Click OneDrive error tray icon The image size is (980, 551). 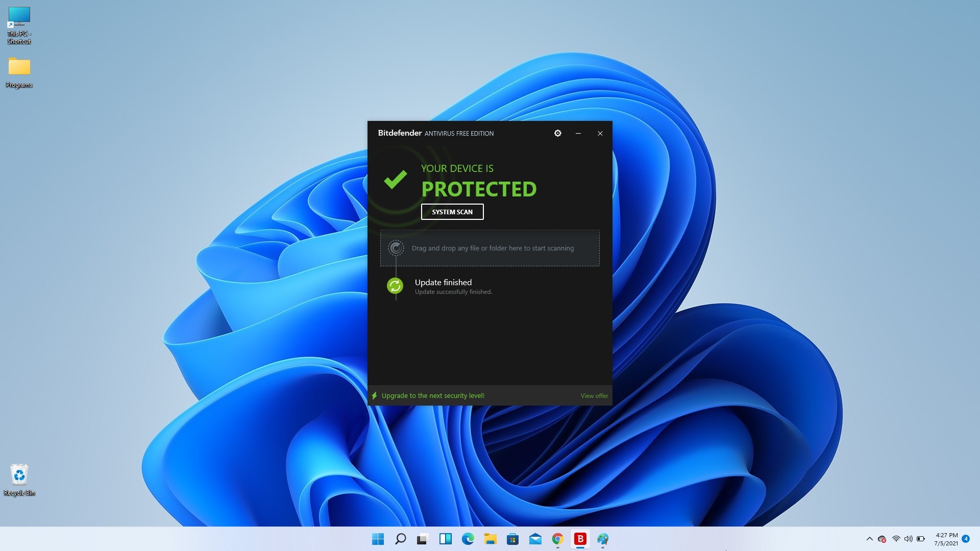[x=882, y=539]
